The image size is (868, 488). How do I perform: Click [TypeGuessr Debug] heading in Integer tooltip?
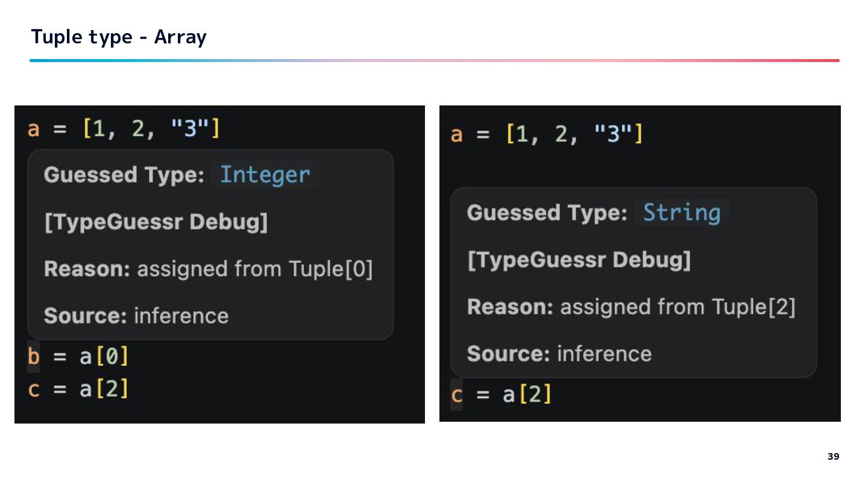156,222
